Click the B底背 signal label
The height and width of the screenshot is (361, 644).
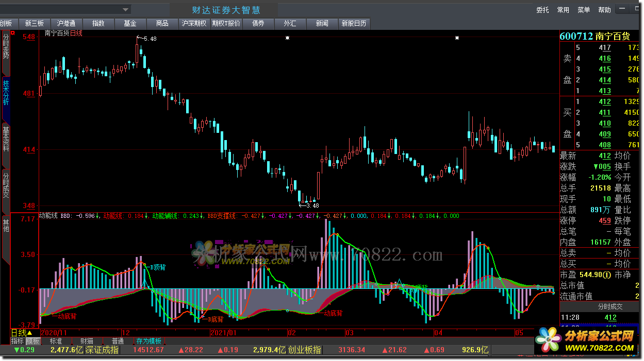tap(215, 319)
